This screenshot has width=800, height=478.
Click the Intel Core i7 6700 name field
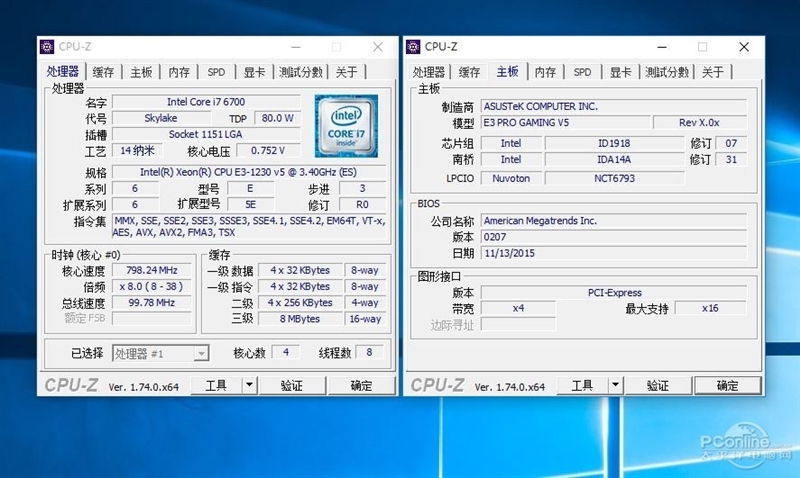[206, 102]
